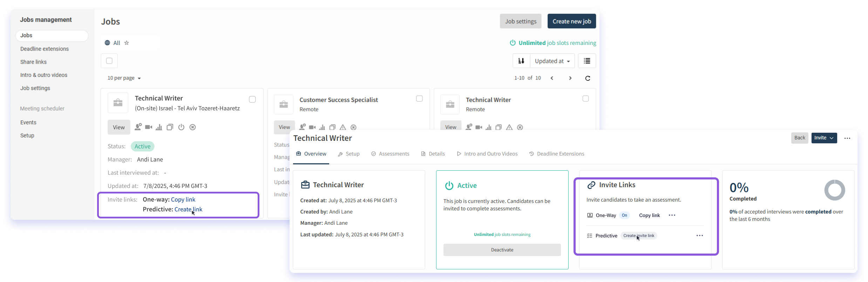Click Create invite link for Predictive

639,236
